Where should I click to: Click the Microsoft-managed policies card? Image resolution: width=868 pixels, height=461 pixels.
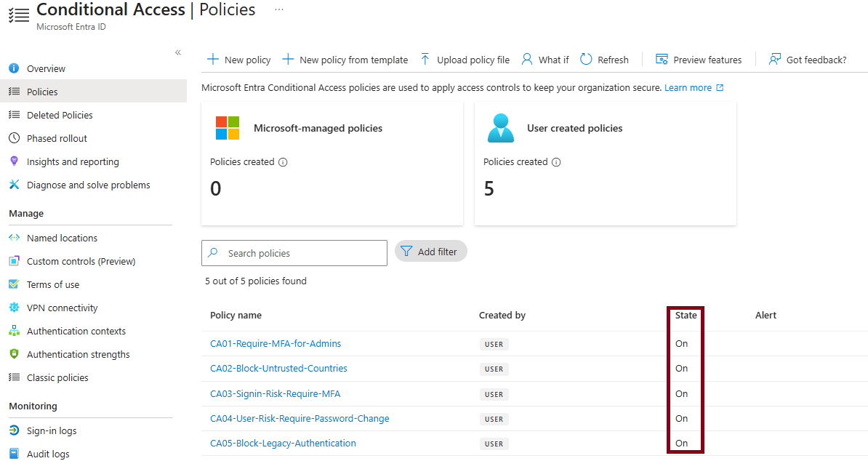coord(332,164)
